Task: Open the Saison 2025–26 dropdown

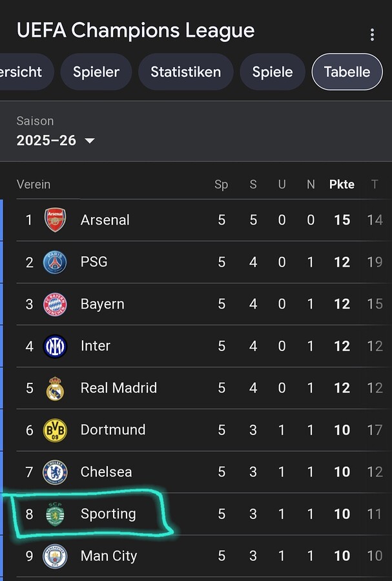Action: coord(56,140)
